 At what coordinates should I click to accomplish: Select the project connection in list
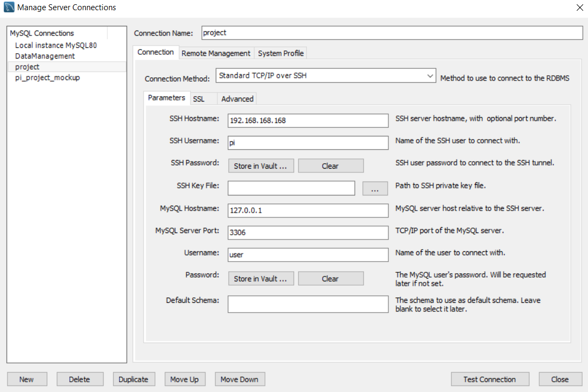tap(67, 67)
